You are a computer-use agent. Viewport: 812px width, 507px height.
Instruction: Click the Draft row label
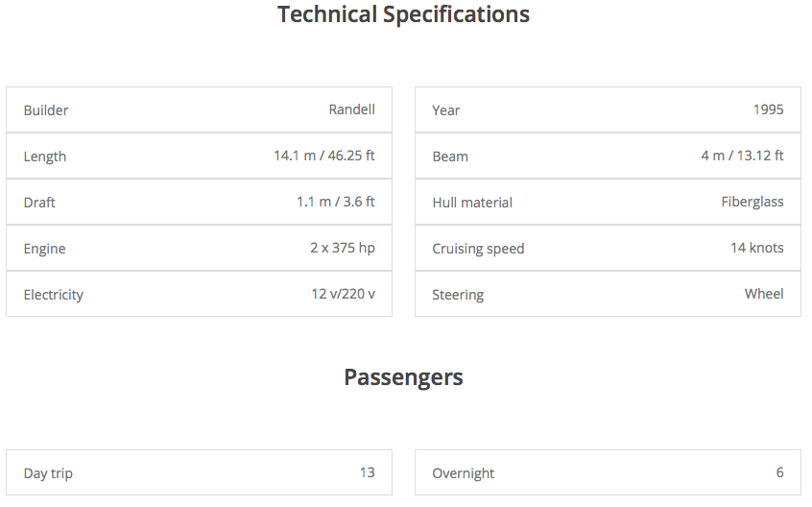click(39, 203)
